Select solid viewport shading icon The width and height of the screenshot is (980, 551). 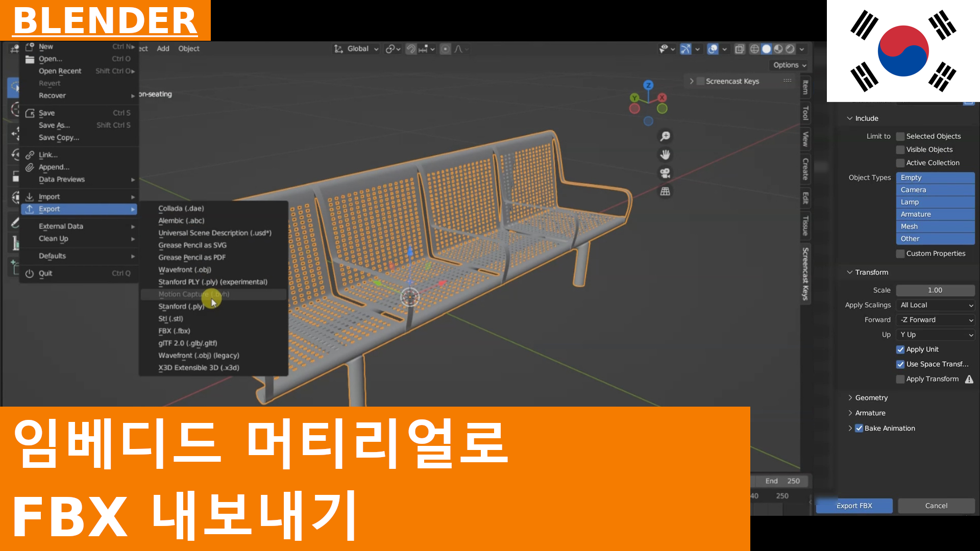(766, 49)
